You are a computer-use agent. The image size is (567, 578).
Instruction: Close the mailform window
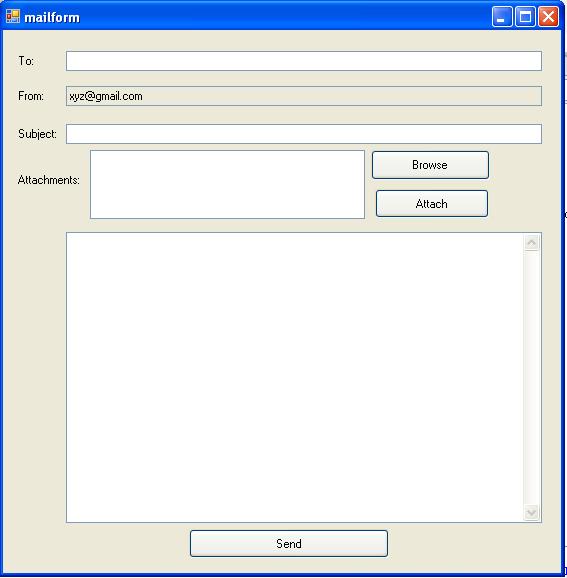tap(548, 17)
